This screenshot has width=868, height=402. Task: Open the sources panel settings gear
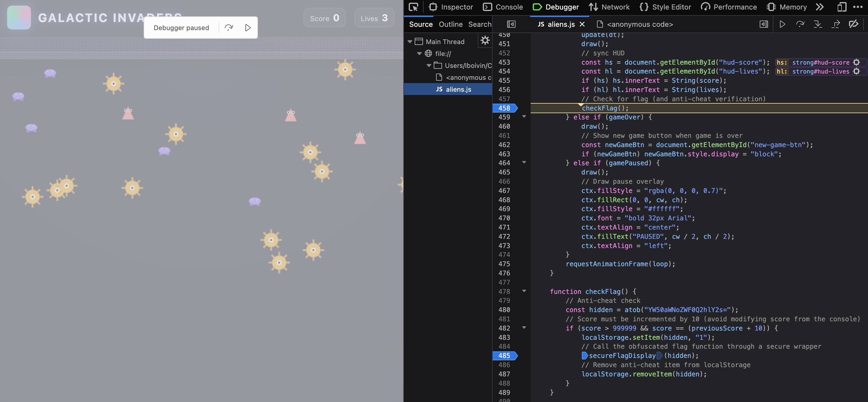485,40
